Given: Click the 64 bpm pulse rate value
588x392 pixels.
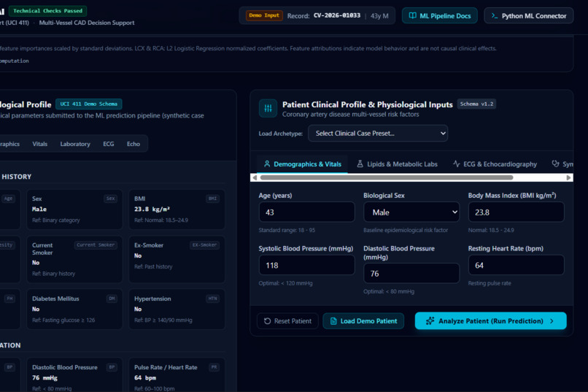Looking at the screenshot, I should click(145, 377).
